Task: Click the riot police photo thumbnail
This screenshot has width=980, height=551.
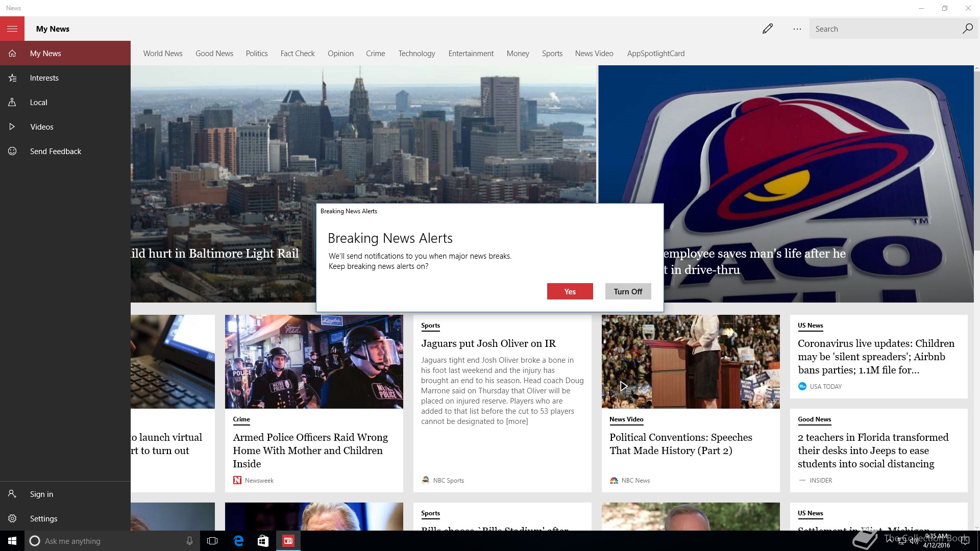Action: tap(314, 361)
